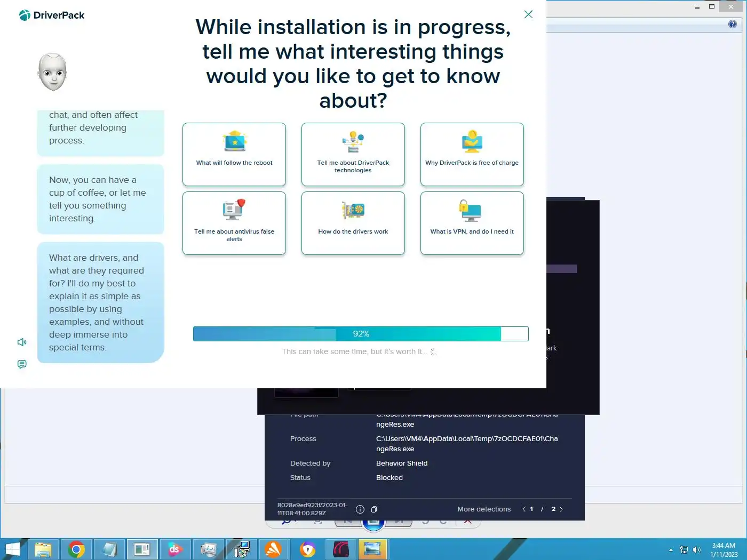
Task: Open the performance monitor taskbar icon
Action: 208,549
